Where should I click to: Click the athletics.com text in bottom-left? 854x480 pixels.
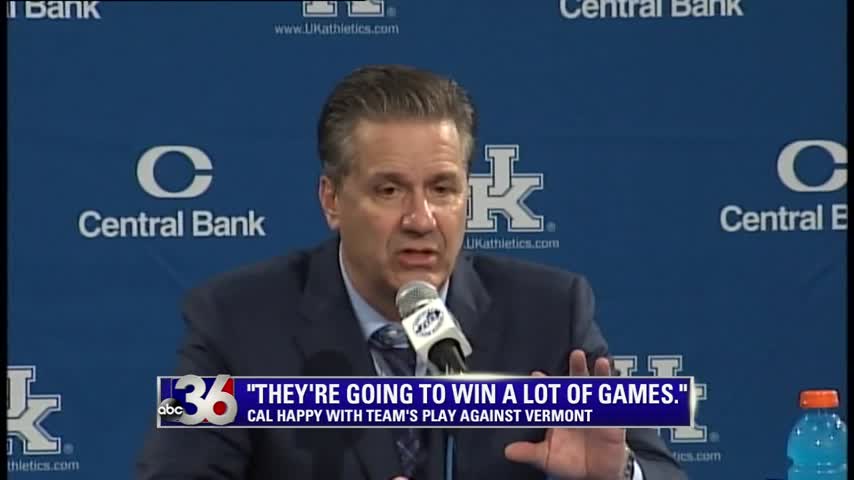43,466
